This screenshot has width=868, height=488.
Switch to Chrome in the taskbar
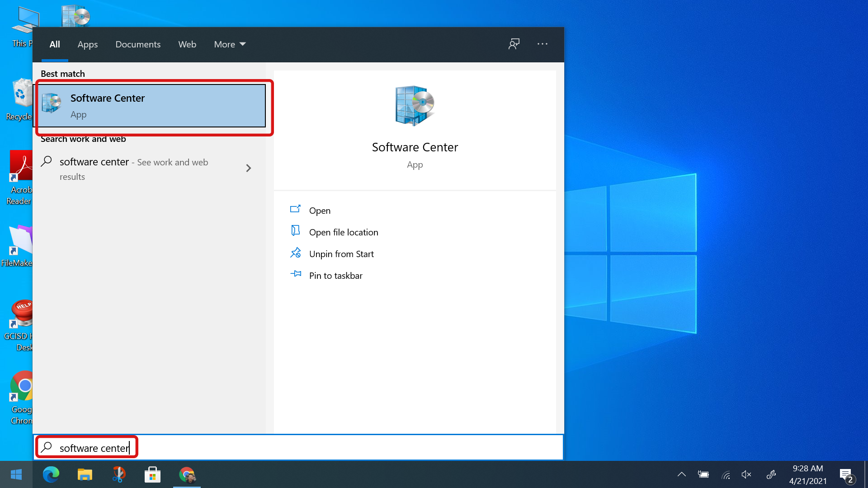coord(187,474)
